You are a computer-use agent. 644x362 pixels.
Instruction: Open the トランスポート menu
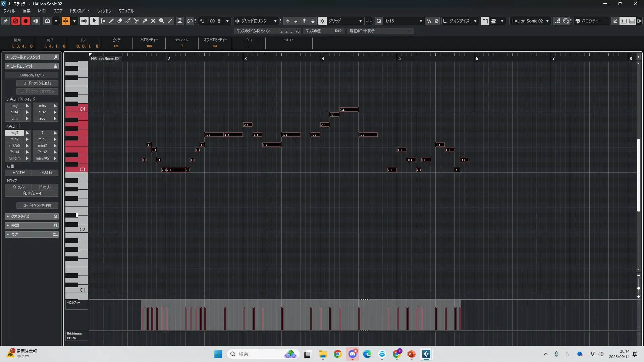(80, 11)
